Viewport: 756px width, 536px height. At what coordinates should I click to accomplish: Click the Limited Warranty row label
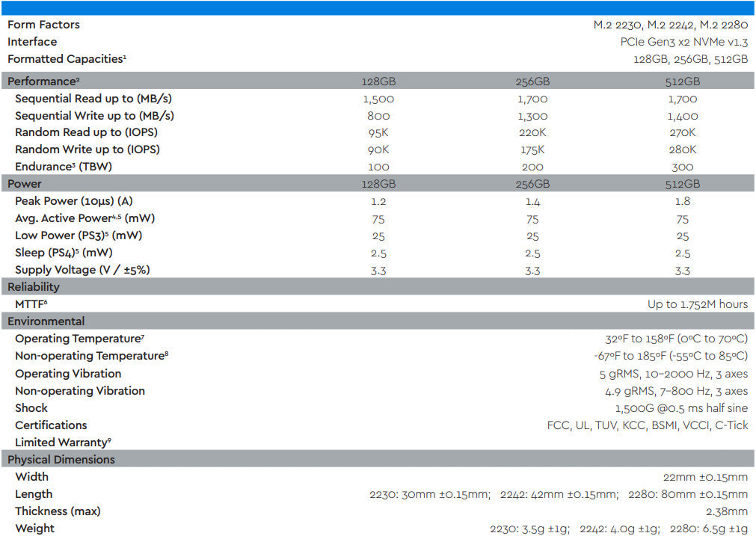pos(63,443)
